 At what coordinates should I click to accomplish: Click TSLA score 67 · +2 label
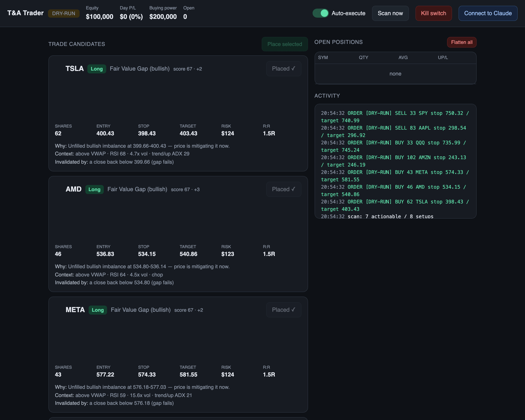(x=187, y=69)
